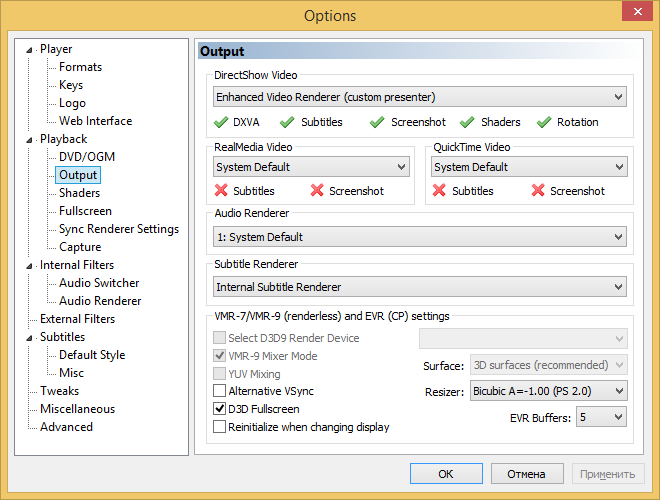The width and height of the screenshot is (660, 500).
Task: Uncheck the D3D Fullscreen option
Action: (220, 409)
